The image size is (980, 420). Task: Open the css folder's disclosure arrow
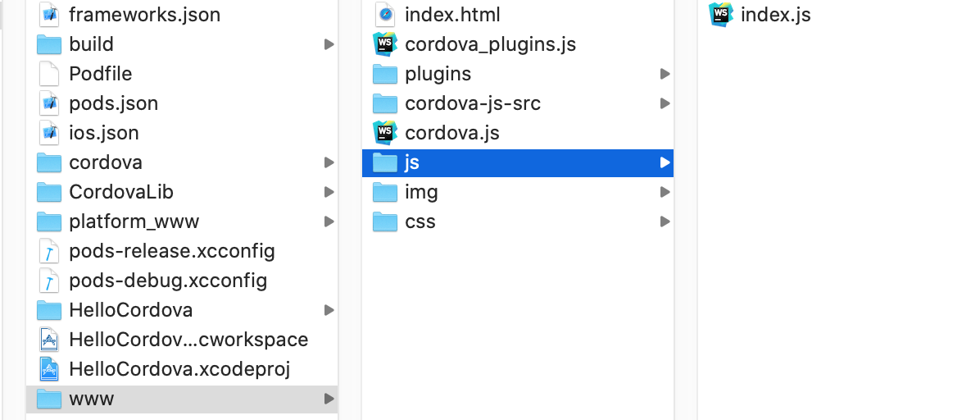click(x=665, y=221)
